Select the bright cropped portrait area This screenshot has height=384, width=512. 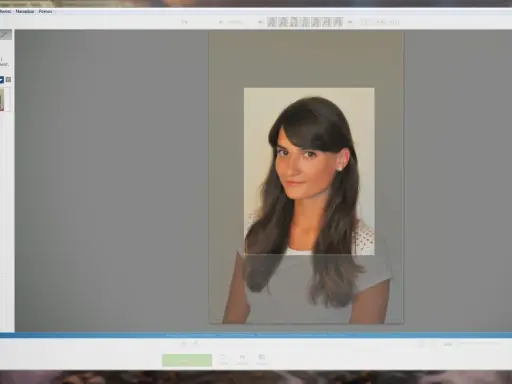pos(309,171)
